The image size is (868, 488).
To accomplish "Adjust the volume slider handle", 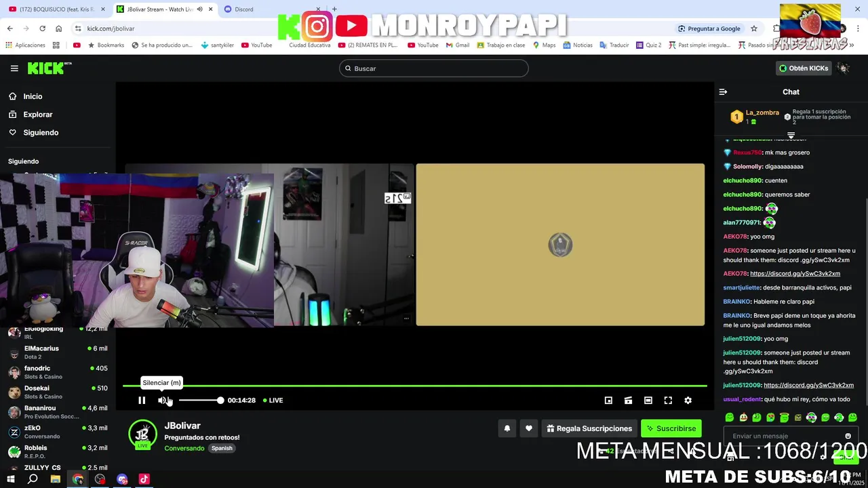I will [220, 401].
